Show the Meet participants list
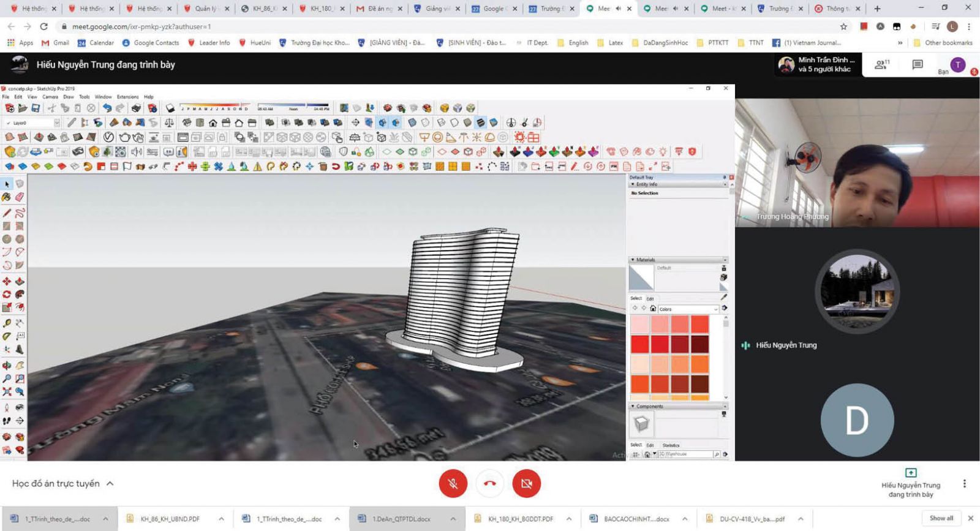 click(881, 65)
